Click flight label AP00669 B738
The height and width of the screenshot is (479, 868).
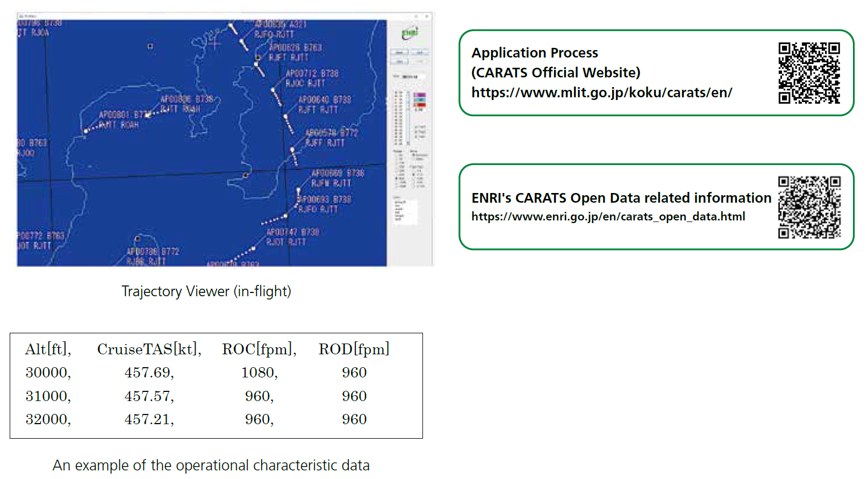pyautogui.click(x=338, y=173)
